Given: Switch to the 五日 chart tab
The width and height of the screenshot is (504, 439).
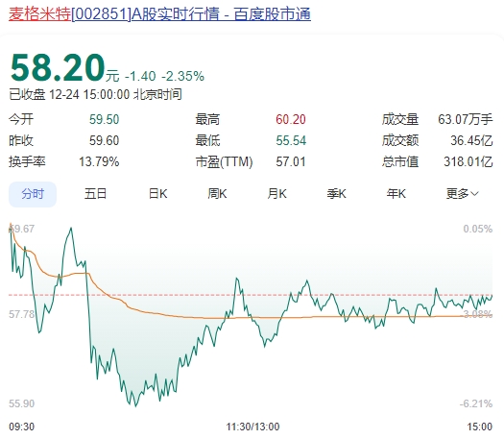Looking at the screenshot, I should coord(95,194).
